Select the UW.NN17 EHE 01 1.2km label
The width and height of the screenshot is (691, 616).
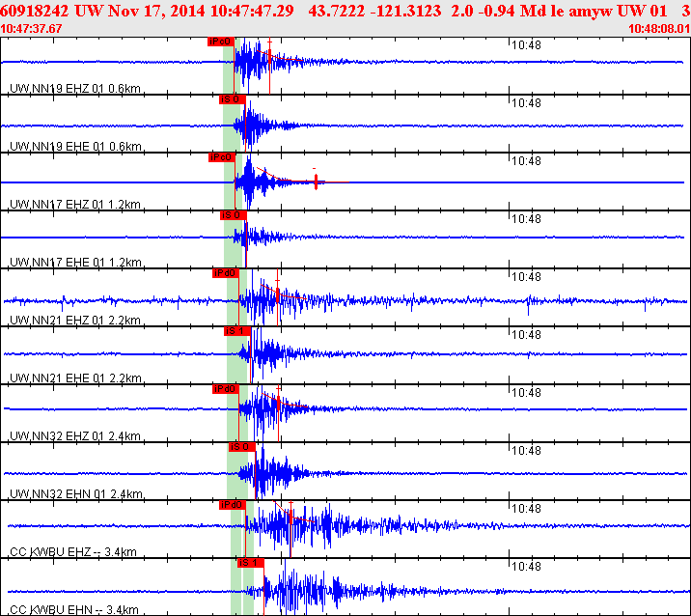point(75,262)
